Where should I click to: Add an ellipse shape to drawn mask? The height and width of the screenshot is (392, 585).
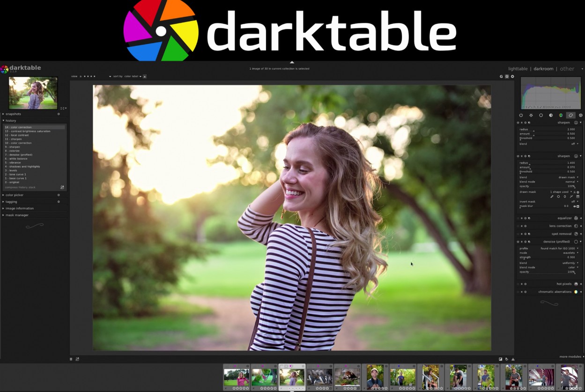point(565,196)
